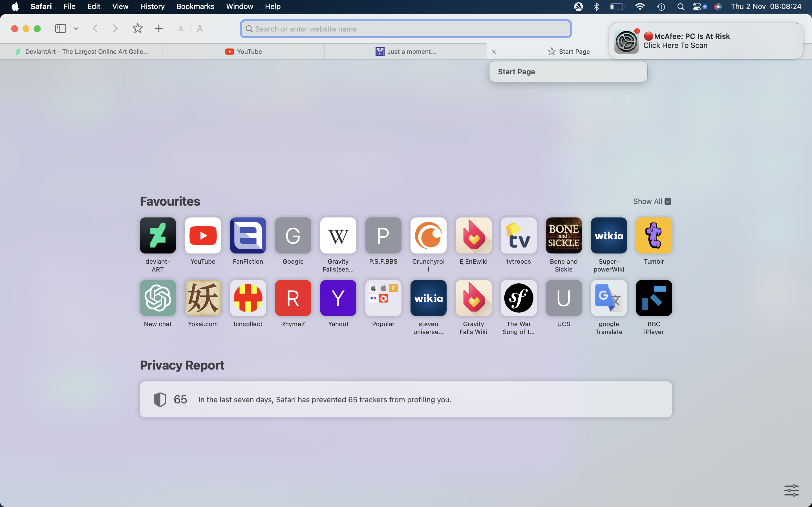Close the Start Page tab
812x507 pixels.
click(494, 52)
